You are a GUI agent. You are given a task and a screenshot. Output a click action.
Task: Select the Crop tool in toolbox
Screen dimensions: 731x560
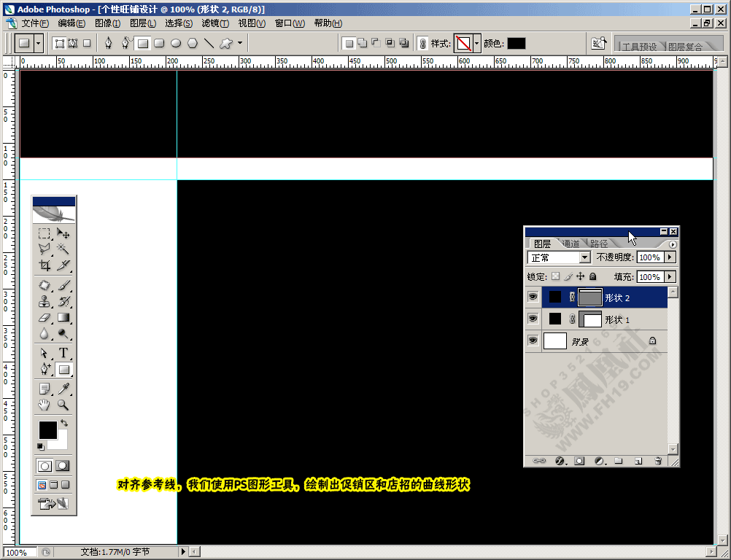45,265
